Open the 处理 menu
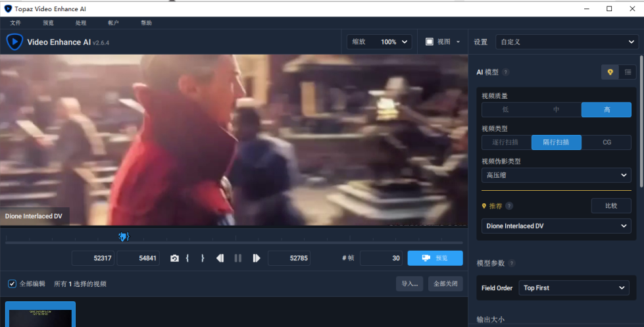Image resolution: width=644 pixels, height=327 pixels. pyautogui.click(x=81, y=23)
